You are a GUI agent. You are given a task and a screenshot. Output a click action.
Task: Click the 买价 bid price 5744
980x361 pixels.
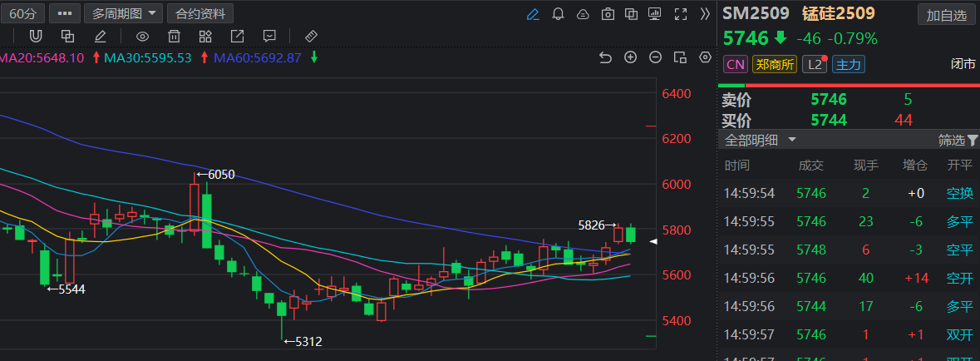[x=828, y=120]
